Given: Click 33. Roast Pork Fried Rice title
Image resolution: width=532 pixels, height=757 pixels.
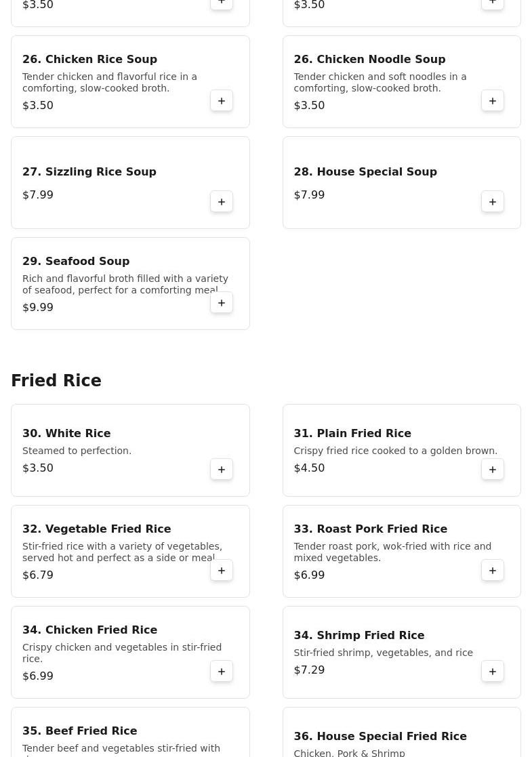Looking at the screenshot, I should [x=370, y=529].
